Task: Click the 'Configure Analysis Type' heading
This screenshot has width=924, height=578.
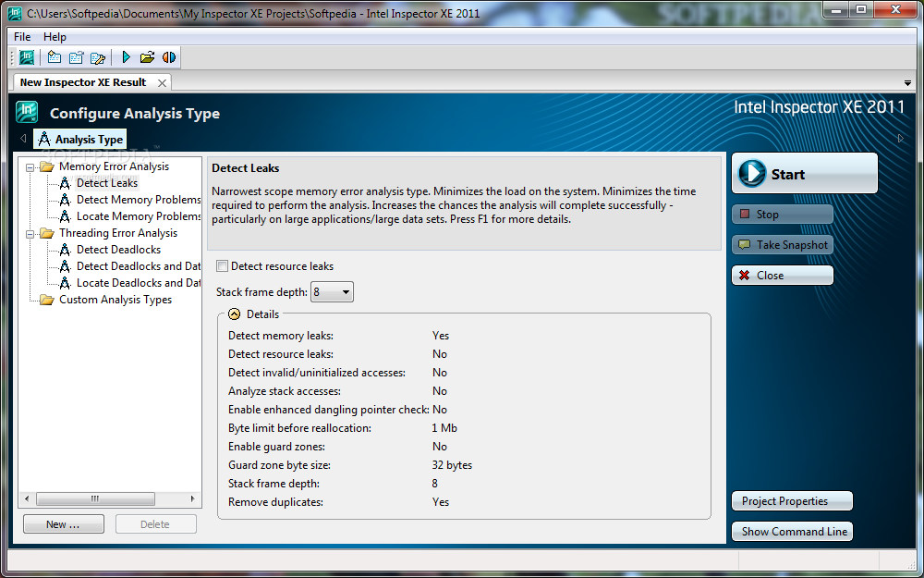Action: click(135, 113)
